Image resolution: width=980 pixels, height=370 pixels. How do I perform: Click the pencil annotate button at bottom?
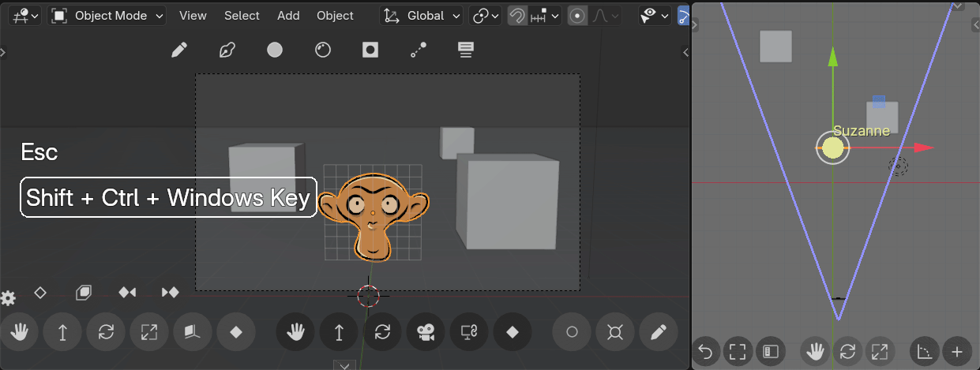tap(659, 332)
